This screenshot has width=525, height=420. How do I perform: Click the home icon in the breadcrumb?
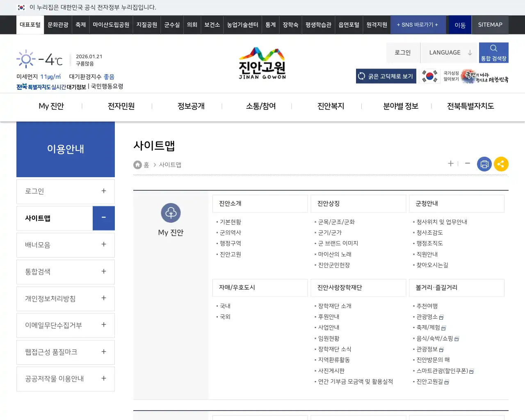(137, 164)
